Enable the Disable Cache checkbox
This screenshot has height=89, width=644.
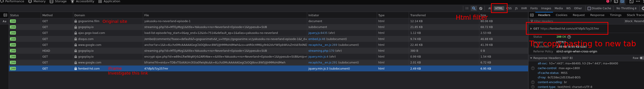(x=589, y=8)
